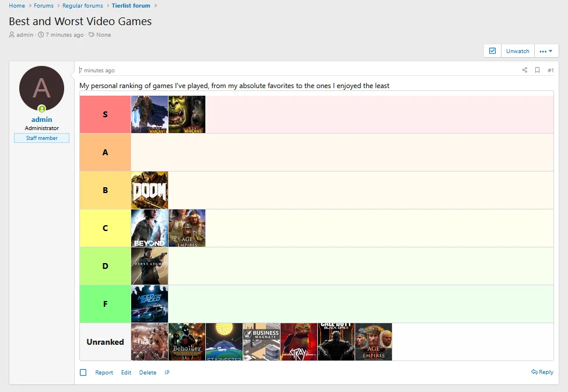Click the Edit link
Viewport: 568px width, 392px height.
(x=126, y=372)
